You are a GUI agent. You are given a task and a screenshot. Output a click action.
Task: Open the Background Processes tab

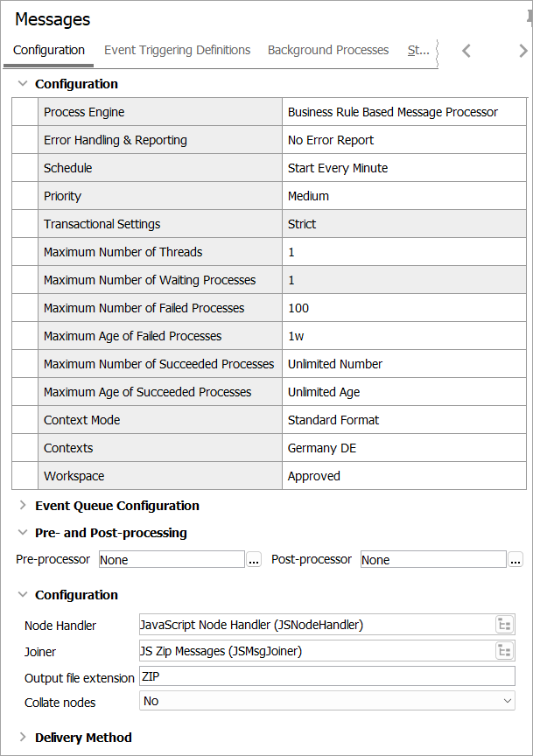328,50
